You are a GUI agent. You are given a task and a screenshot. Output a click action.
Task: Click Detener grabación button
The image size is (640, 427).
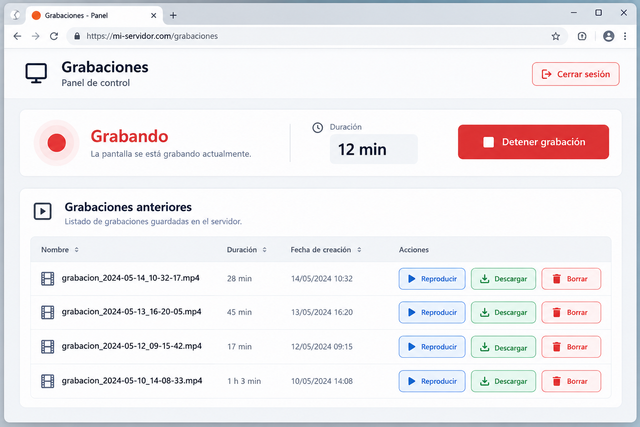tap(533, 142)
